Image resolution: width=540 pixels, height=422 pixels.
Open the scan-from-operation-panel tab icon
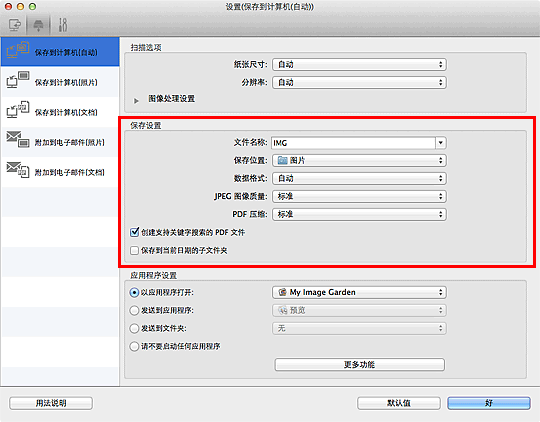[38, 25]
